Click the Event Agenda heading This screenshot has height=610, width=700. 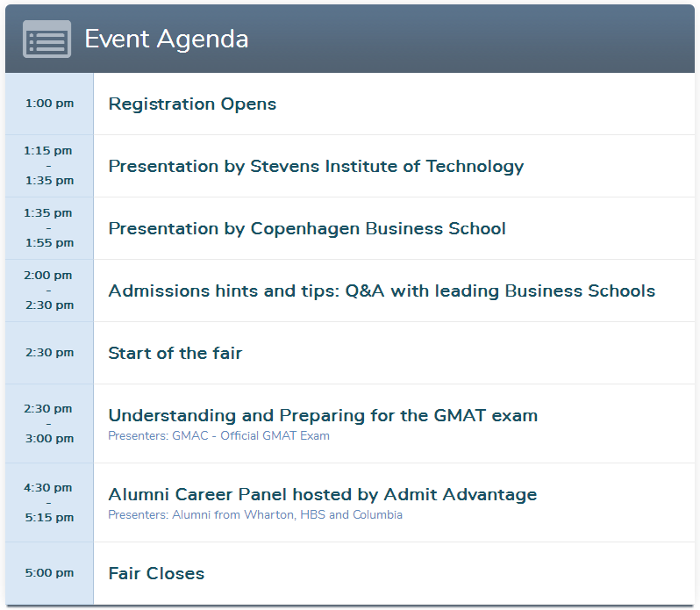pos(166,39)
